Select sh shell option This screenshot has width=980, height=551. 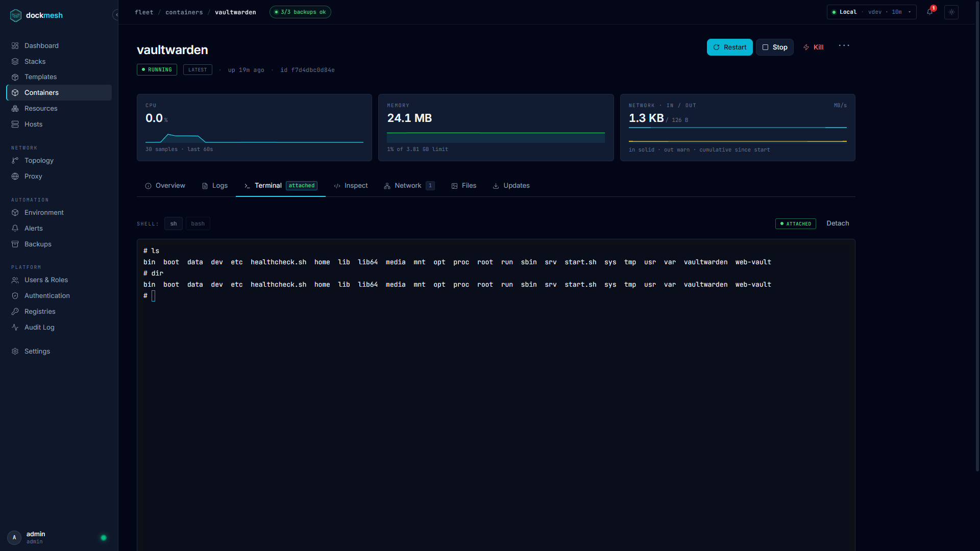[x=174, y=223]
